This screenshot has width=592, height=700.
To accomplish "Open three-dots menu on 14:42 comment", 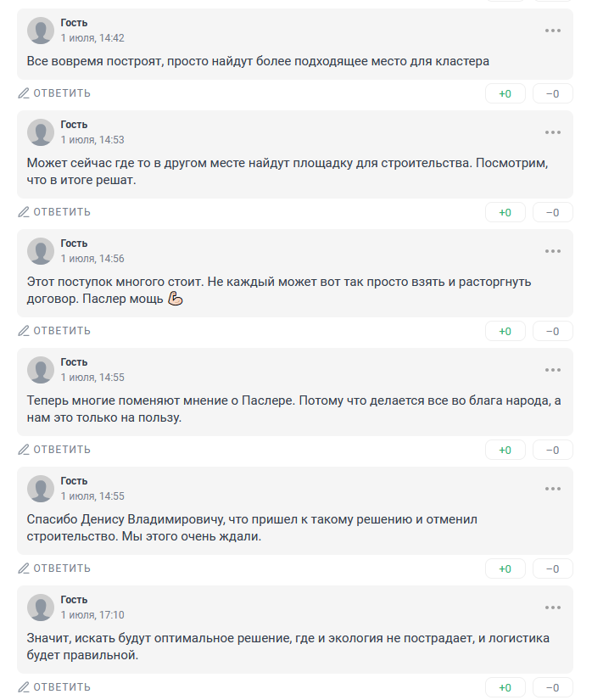I will [553, 31].
